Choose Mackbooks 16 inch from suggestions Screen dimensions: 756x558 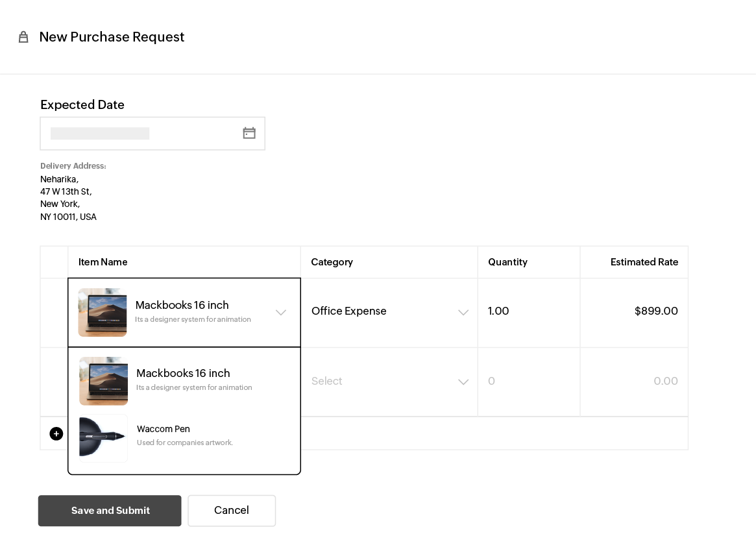[x=184, y=380]
